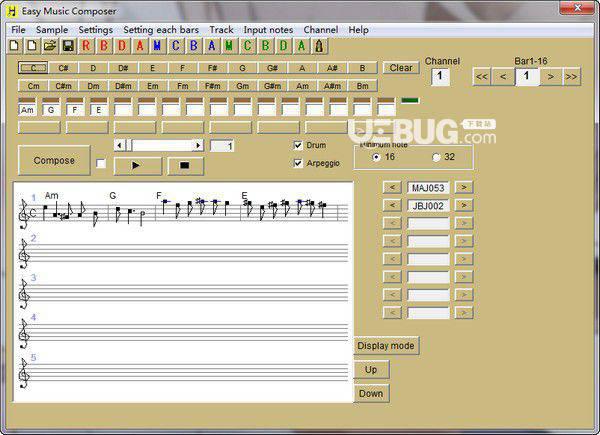Click the Compose button
The width and height of the screenshot is (600, 435).
click(x=54, y=160)
